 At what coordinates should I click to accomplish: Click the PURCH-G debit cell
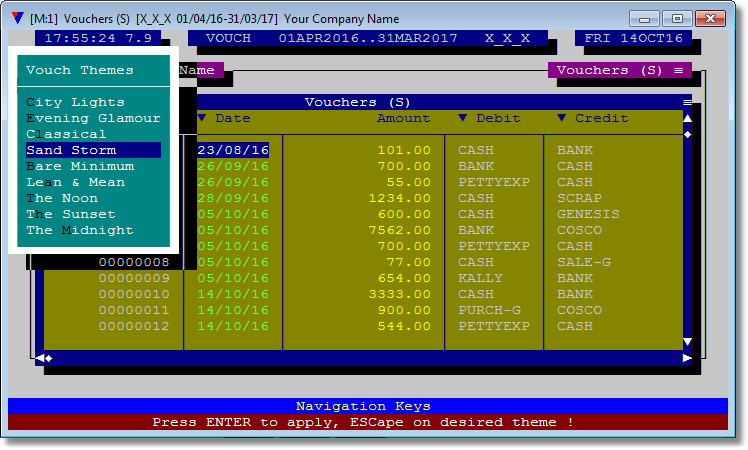coord(489,310)
